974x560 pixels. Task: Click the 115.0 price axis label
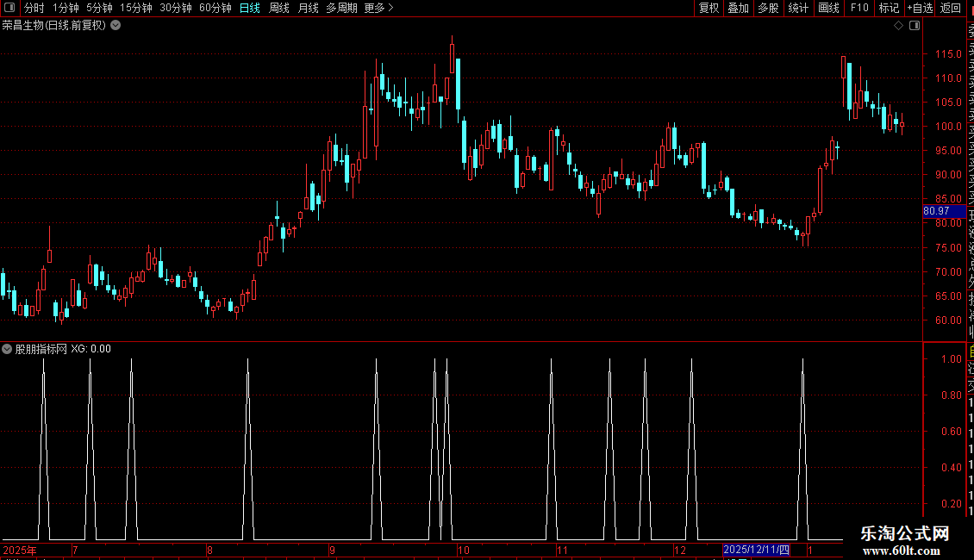click(948, 54)
